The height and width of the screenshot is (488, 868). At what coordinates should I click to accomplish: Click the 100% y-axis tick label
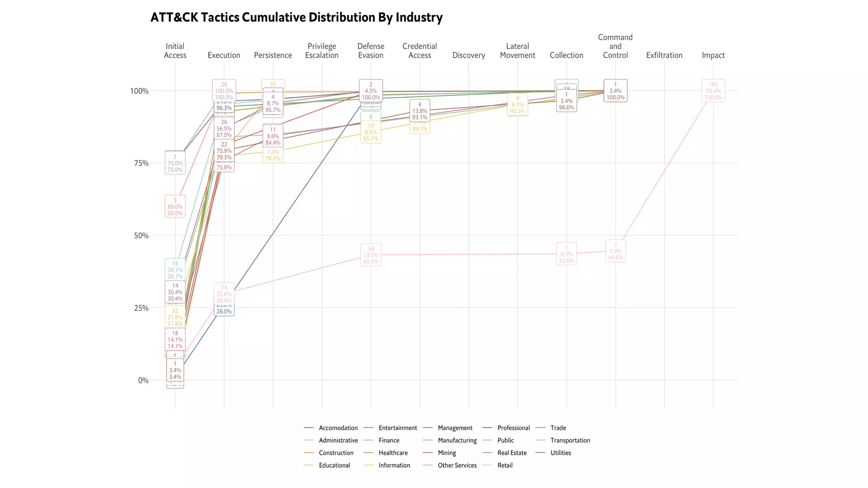pos(139,91)
